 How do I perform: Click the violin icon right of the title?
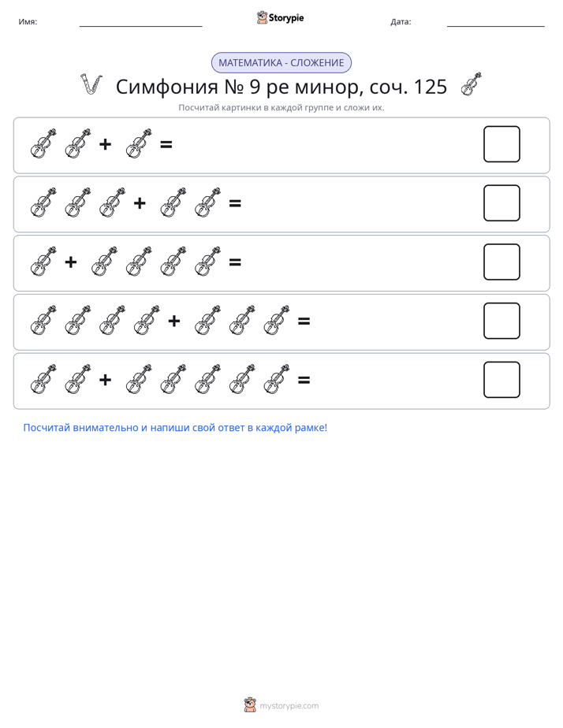[x=471, y=84]
